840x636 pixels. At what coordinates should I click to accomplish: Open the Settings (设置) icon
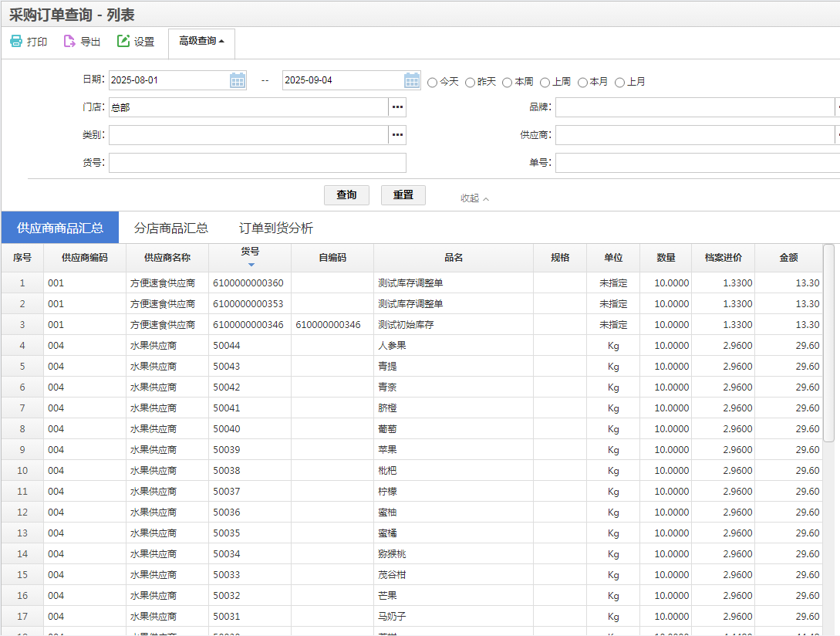point(123,42)
